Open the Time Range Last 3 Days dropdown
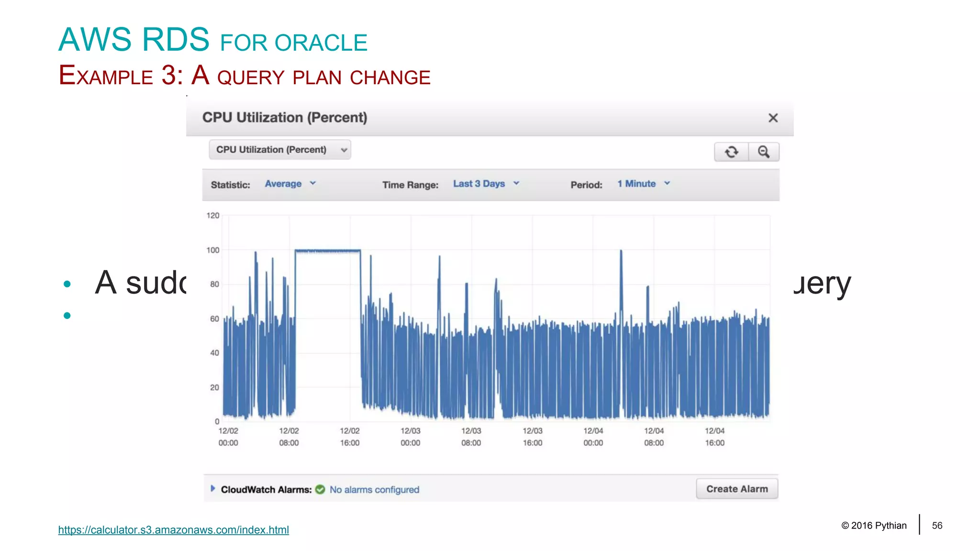Image resolution: width=980 pixels, height=551 pixels. coord(486,184)
